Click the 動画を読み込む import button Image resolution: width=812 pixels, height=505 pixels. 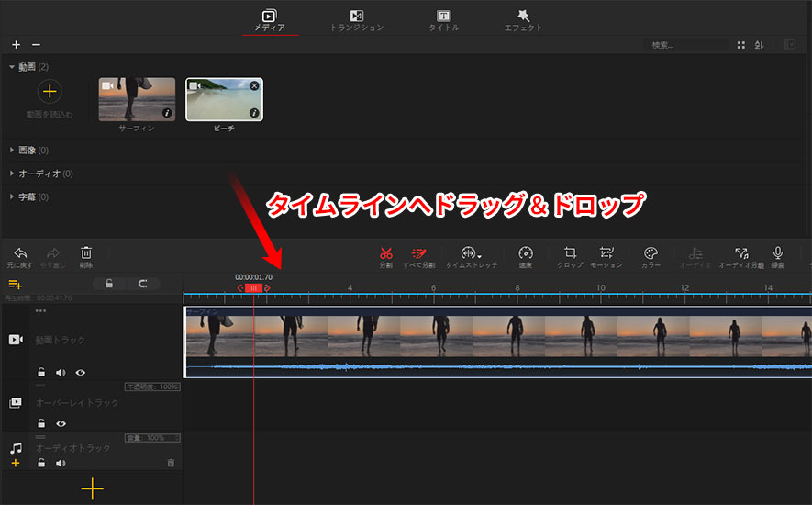click(50, 92)
